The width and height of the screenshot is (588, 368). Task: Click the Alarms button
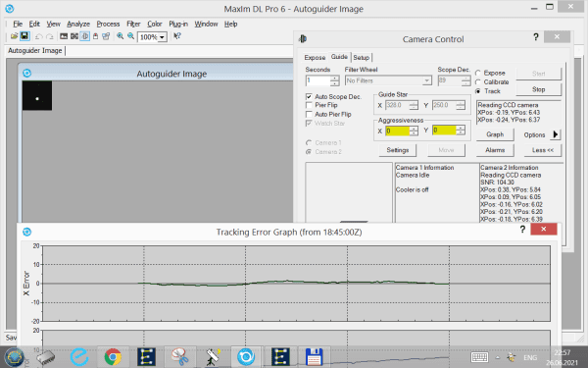495,150
